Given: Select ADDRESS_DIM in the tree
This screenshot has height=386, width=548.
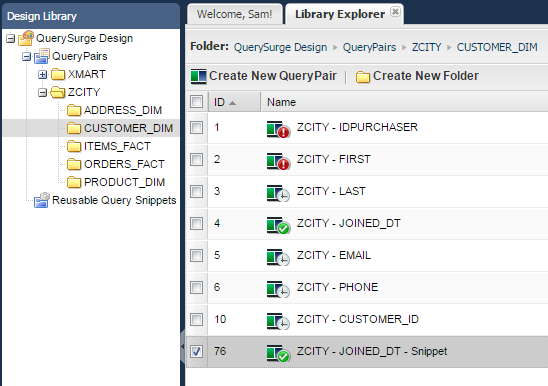Looking at the screenshot, I should click(x=123, y=110).
